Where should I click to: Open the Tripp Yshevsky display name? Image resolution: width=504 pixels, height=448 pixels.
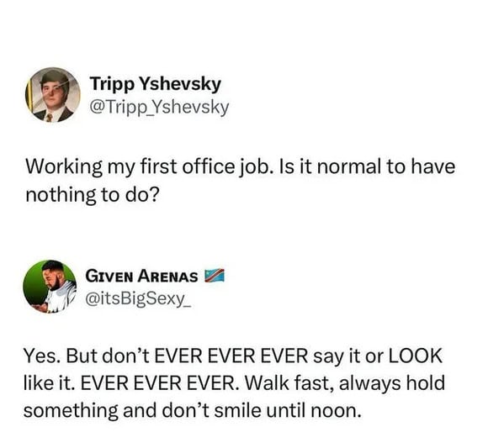[x=156, y=84]
